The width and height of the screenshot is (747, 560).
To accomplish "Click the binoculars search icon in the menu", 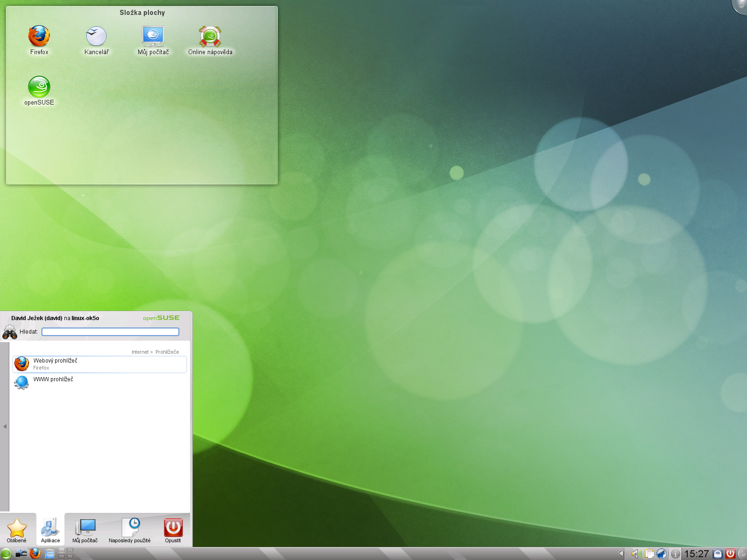I will (10, 332).
